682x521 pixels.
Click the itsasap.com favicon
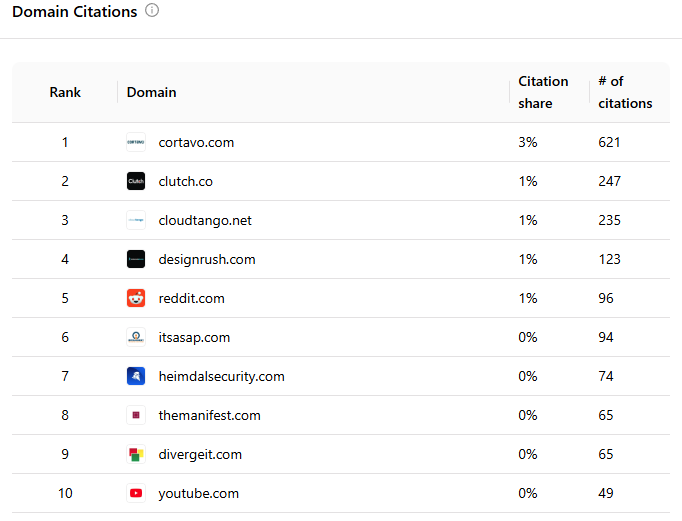pyautogui.click(x=136, y=337)
